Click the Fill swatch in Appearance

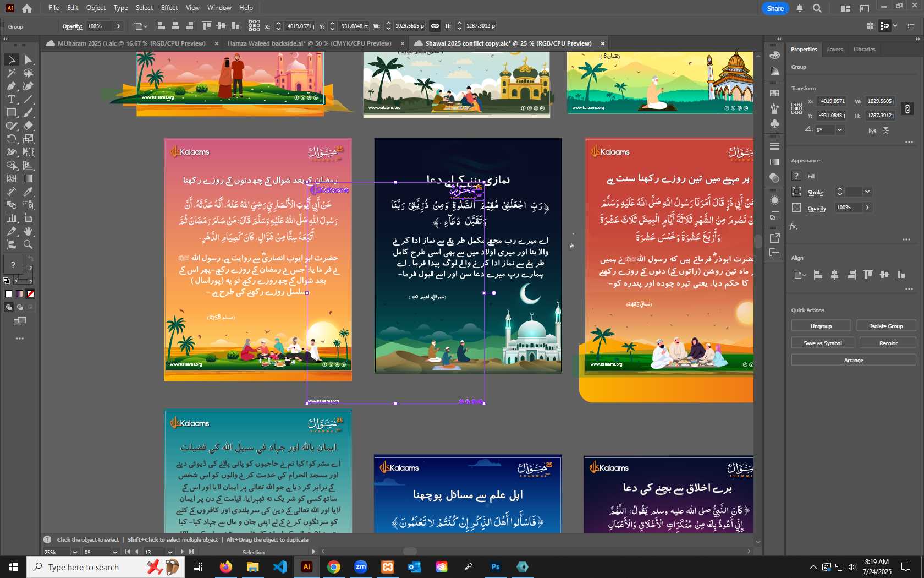pos(796,176)
